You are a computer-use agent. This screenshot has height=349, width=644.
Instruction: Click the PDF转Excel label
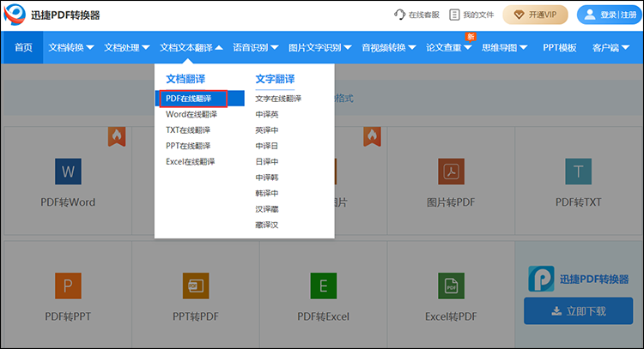point(323,316)
